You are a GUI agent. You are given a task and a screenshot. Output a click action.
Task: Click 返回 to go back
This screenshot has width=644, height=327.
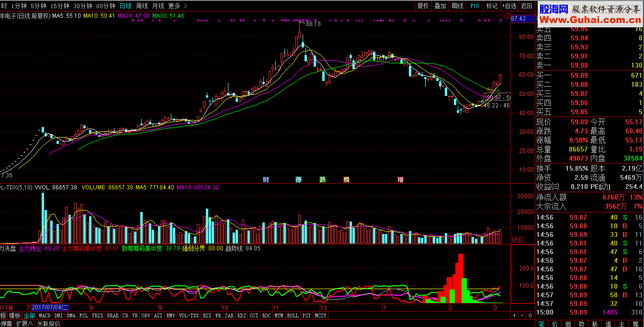pos(527,6)
